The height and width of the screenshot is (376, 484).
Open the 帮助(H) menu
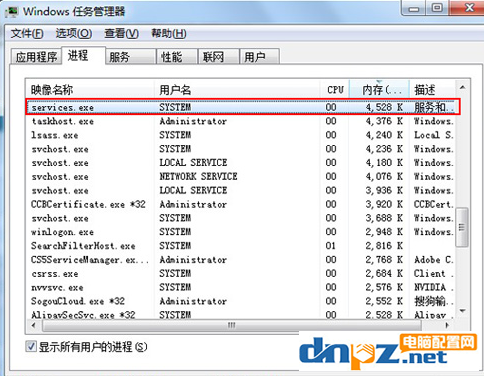pos(169,33)
